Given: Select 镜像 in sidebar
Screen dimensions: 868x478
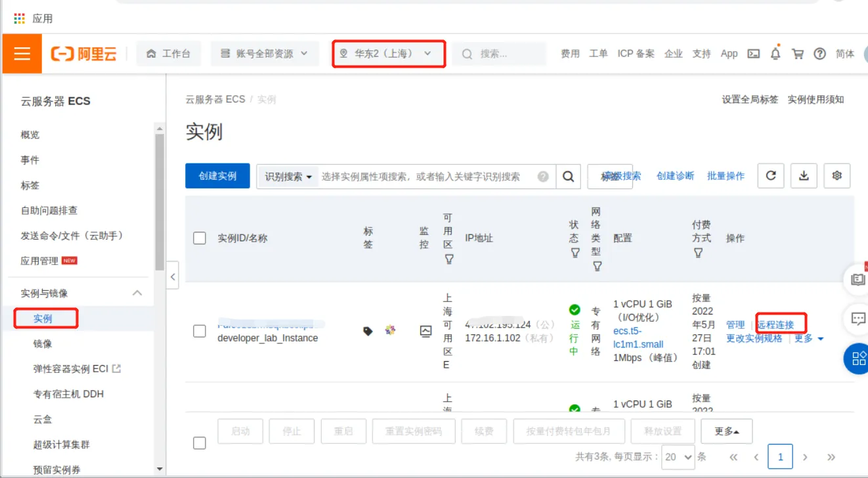Looking at the screenshot, I should pyautogui.click(x=43, y=343).
